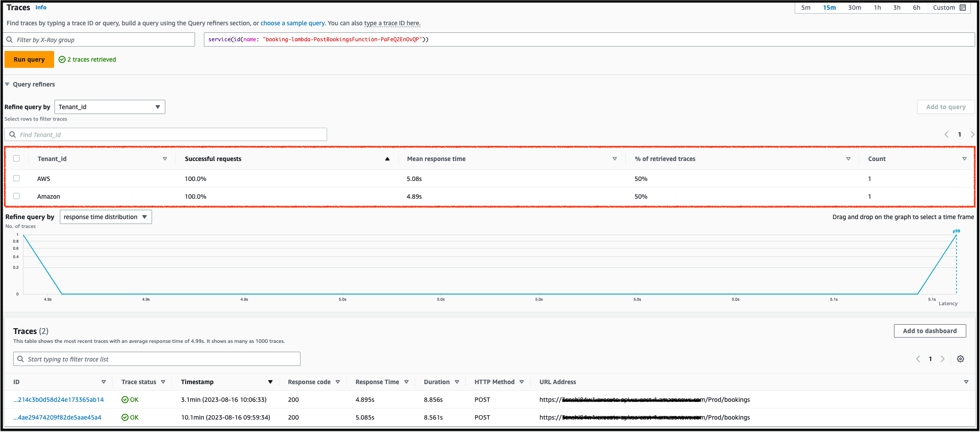Sort by Count column arrow
The height and width of the screenshot is (432, 980).
[x=964, y=159]
